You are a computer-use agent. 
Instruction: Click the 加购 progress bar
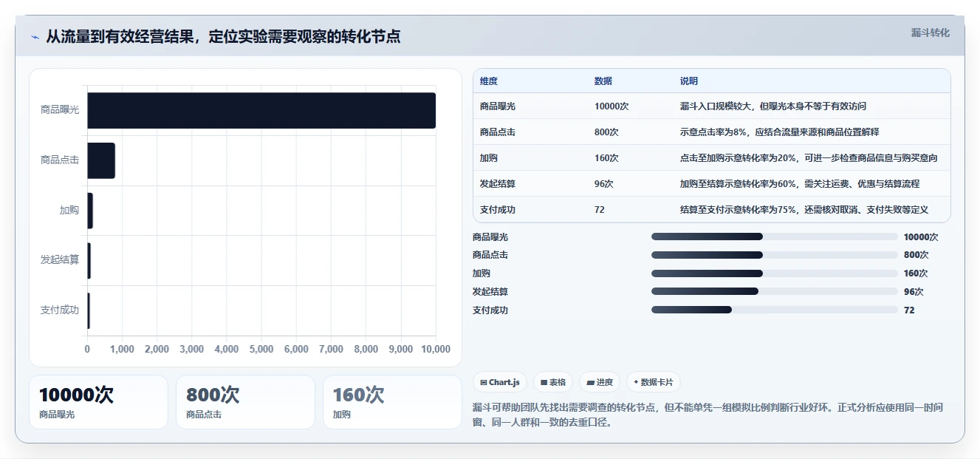pos(775,273)
